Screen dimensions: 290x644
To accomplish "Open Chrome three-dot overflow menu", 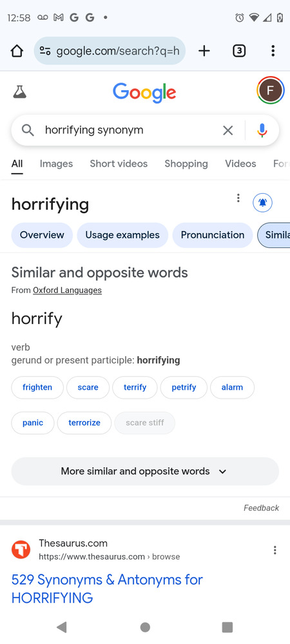I will click(273, 51).
